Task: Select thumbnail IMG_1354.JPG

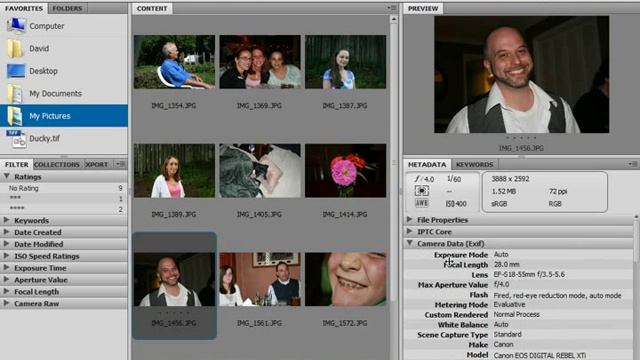Action: tap(174, 62)
